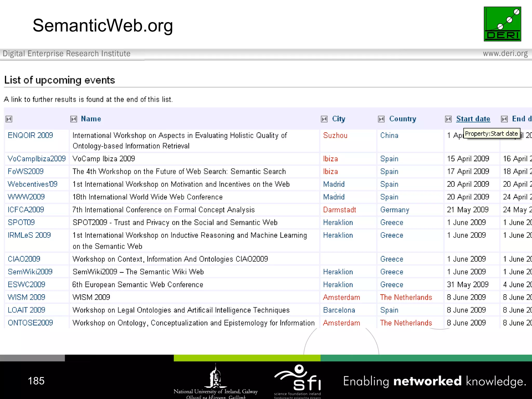Follow the red Darmstadt city link
Image resolution: width=532 pixels, height=399 pixels.
(340, 210)
